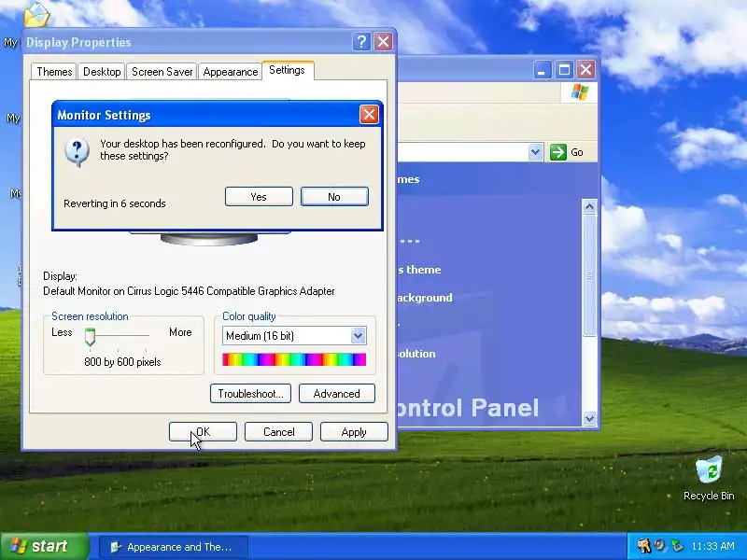Image resolution: width=747 pixels, height=560 pixels.
Task: Click the Default Monitor display description text
Action: click(x=189, y=291)
